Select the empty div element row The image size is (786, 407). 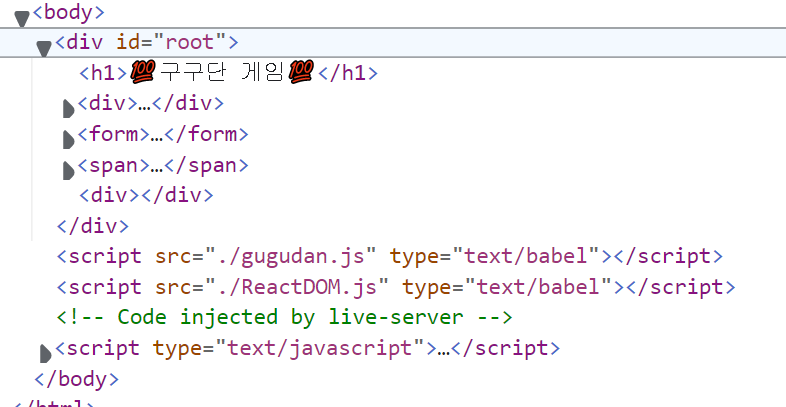point(146,195)
